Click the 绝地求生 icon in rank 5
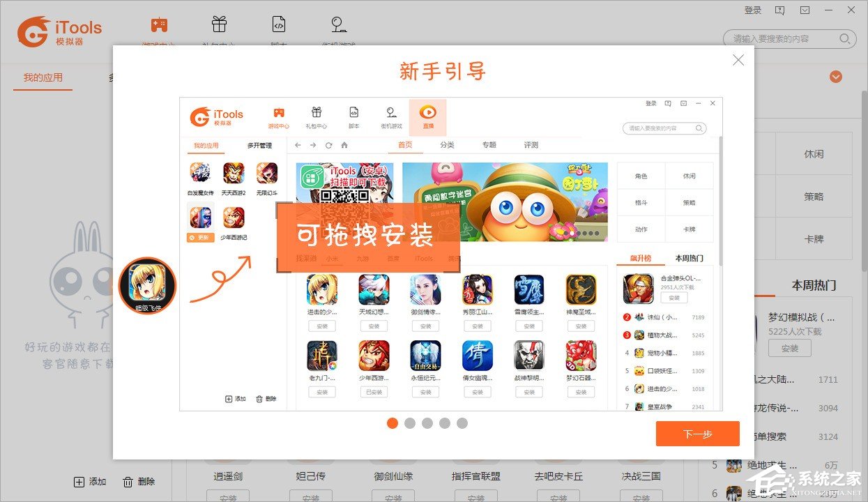This screenshot has height=502, width=868. 733,466
